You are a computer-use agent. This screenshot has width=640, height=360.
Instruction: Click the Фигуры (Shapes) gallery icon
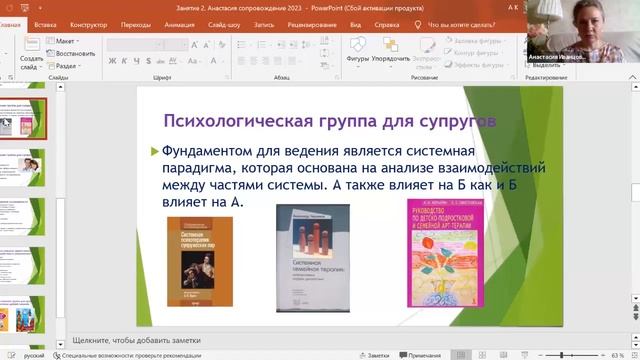point(358,44)
